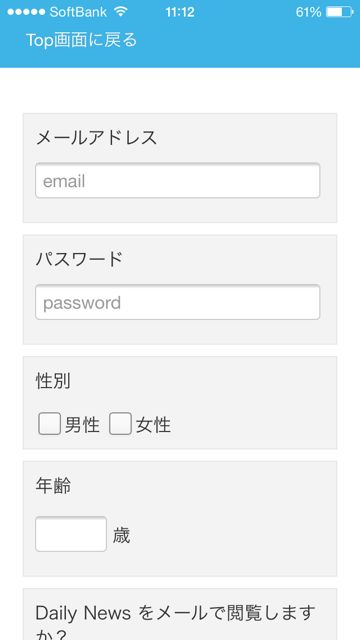Screen dimensions: 360x640
Task: Tap the 11:12 clock in status bar
Action: click(x=180, y=12)
